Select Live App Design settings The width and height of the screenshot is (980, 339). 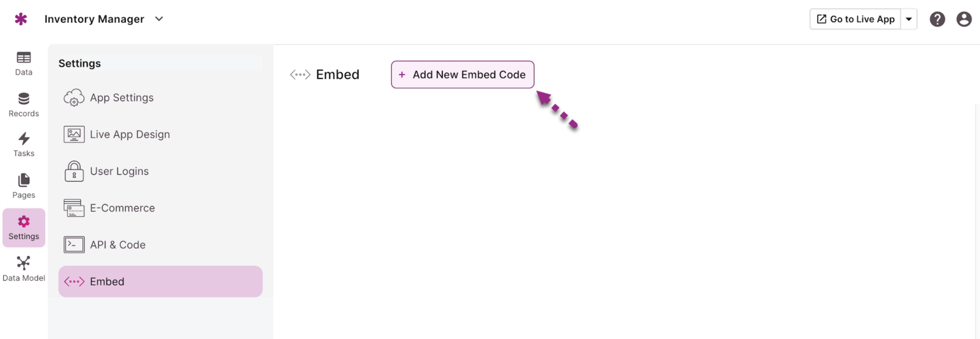[129, 135]
